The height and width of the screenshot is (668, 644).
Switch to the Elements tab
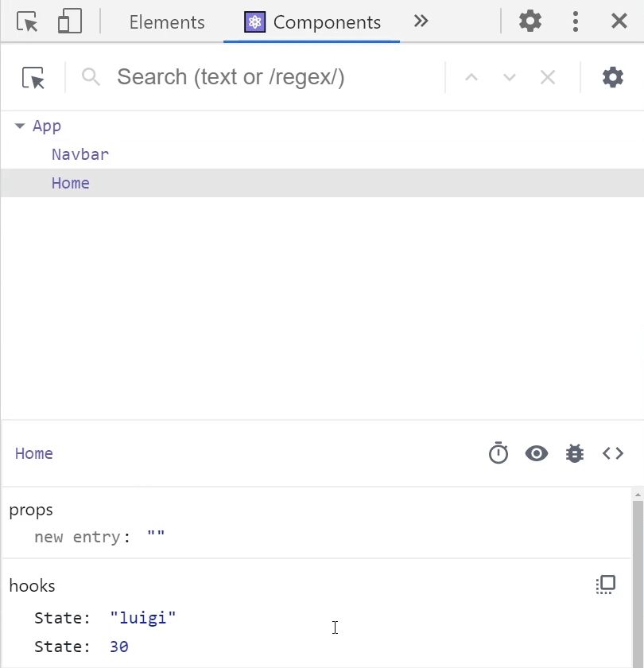[x=167, y=22]
